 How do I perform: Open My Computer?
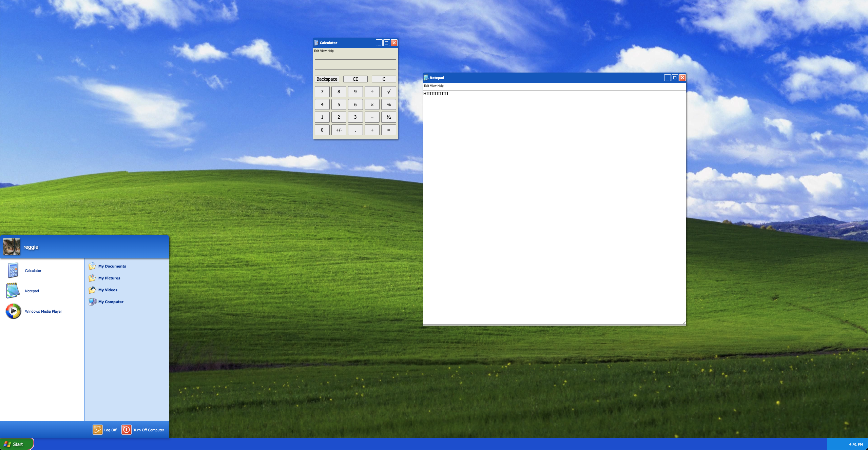[x=106, y=302]
